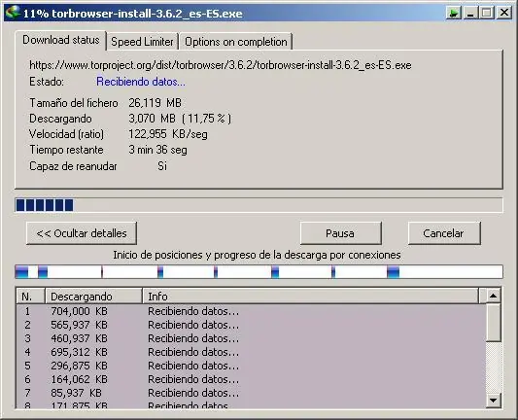Select connection row 5 with 296,875 KB

(x=251, y=366)
